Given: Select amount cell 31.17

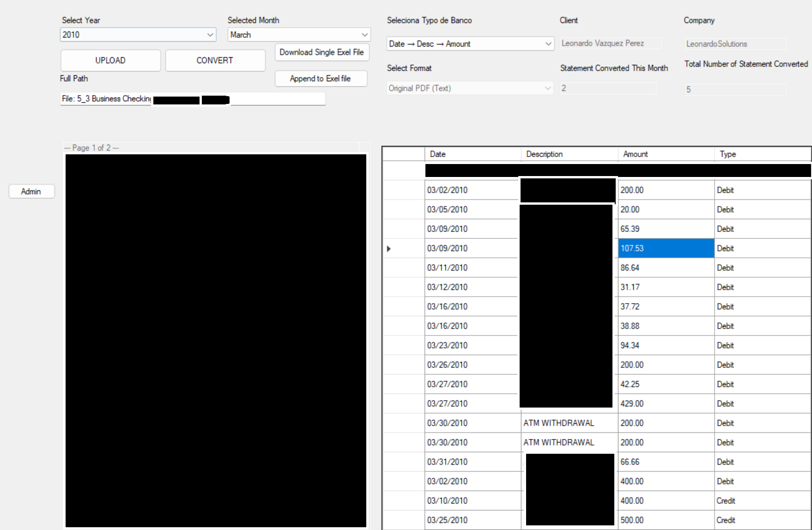Looking at the screenshot, I should pos(666,287).
